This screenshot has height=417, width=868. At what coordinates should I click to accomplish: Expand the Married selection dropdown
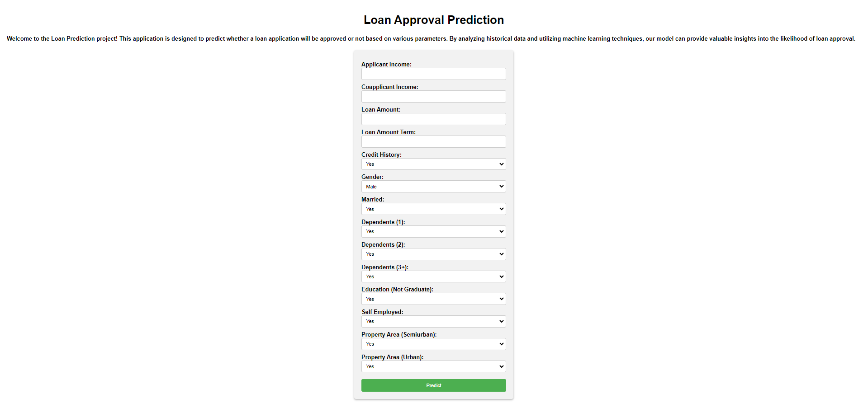pos(433,209)
